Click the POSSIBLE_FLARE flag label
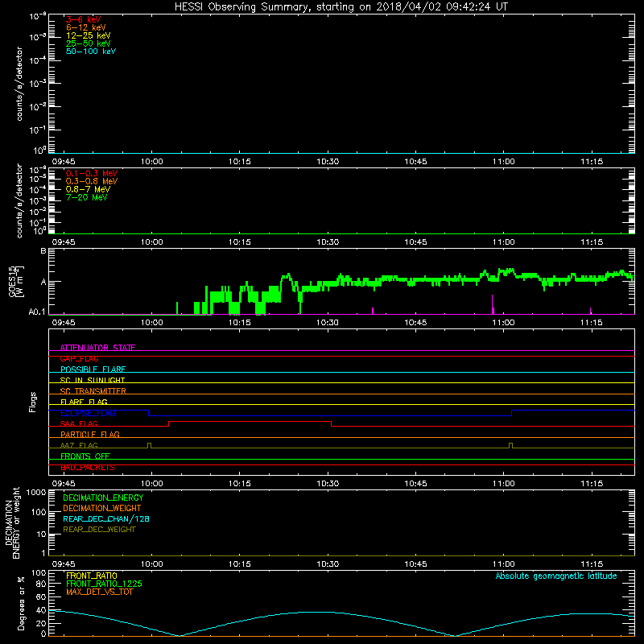The height and width of the screenshot is (644, 644). (93, 369)
